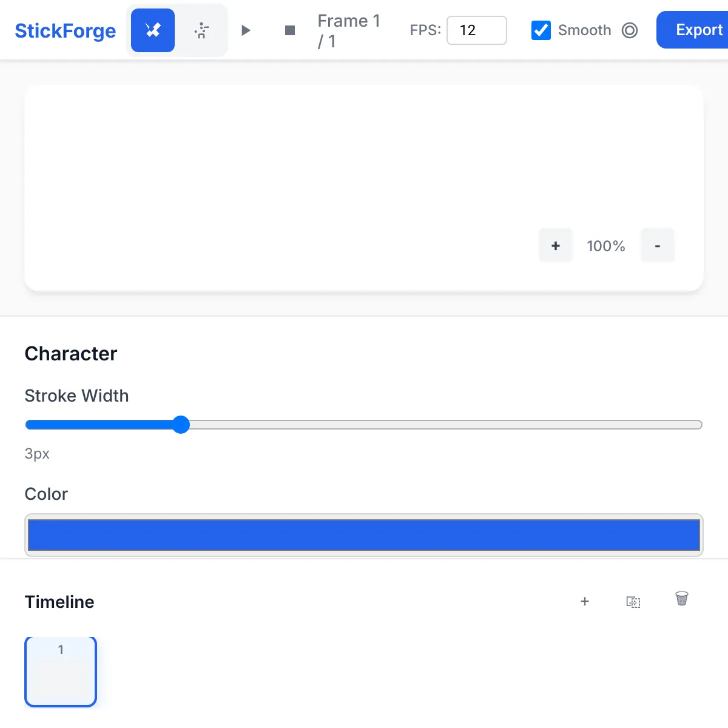Open the onion skin target icon beside Smooth

630,30
